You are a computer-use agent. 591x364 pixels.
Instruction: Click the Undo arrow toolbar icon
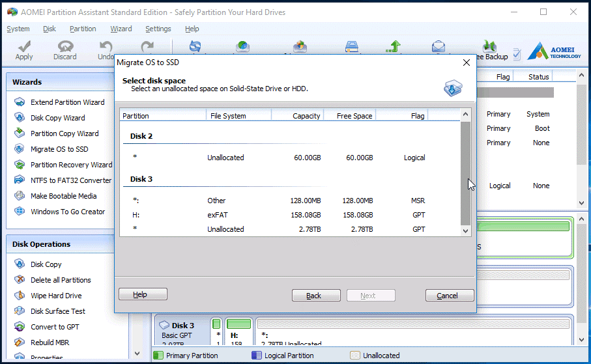[x=106, y=46]
